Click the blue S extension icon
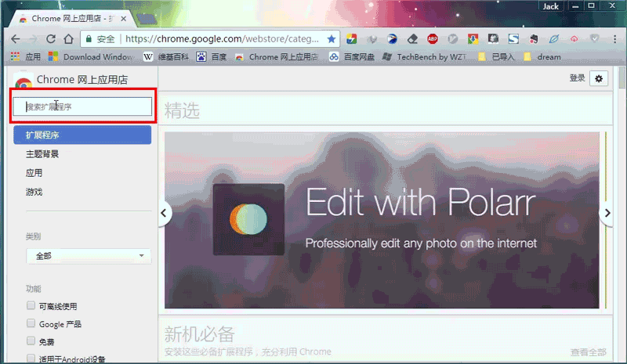Screen dimensions: 627x364 point(513,39)
